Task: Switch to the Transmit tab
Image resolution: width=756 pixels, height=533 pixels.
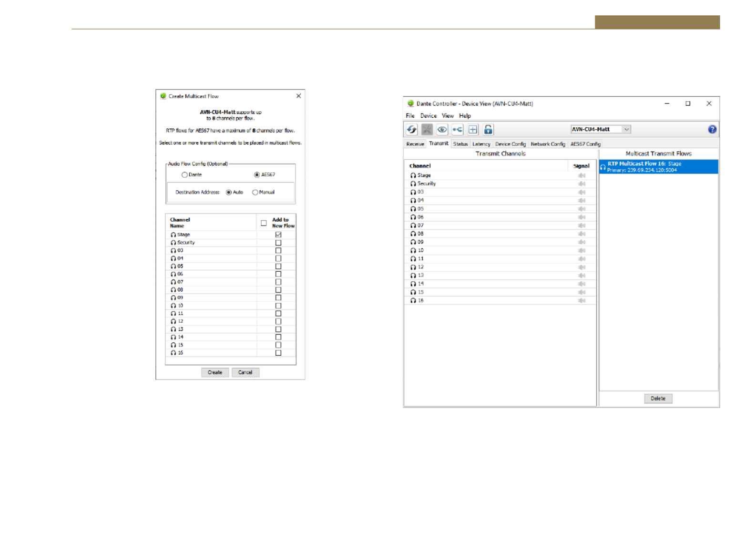Action: coord(439,143)
